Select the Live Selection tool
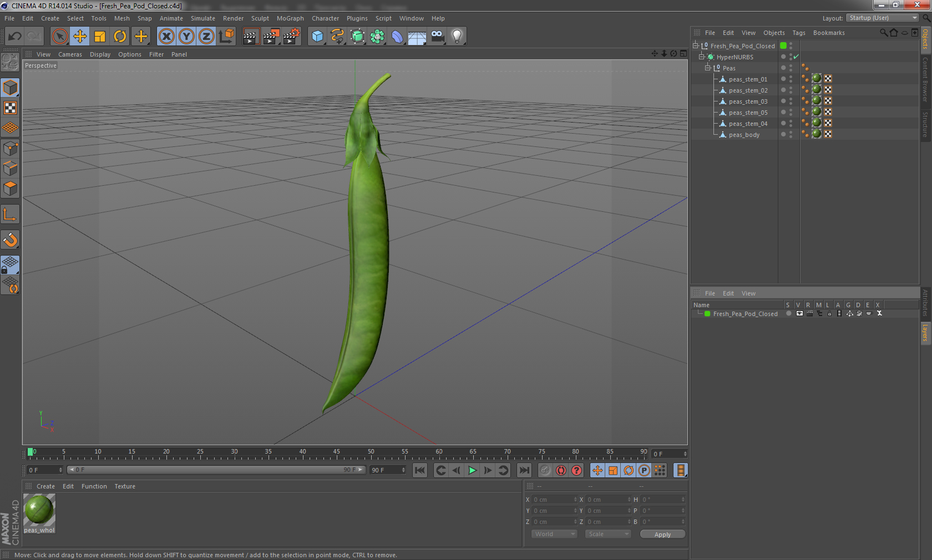Viewport: 932px width, 560px height. (59, 37)
